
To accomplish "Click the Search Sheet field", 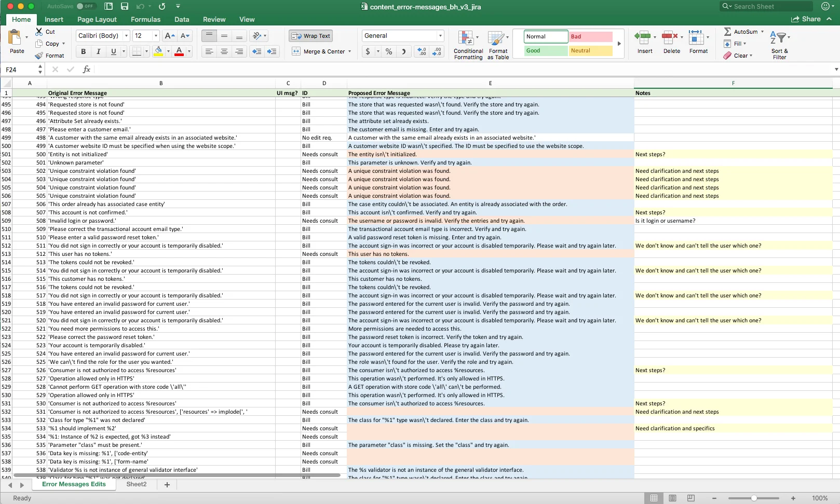I will pos(766,6).
